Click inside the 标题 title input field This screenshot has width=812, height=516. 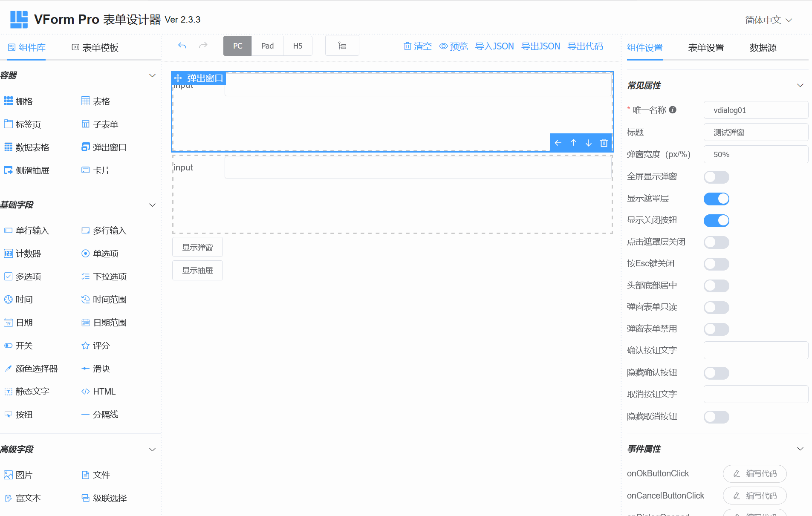[x=756, y=132]
